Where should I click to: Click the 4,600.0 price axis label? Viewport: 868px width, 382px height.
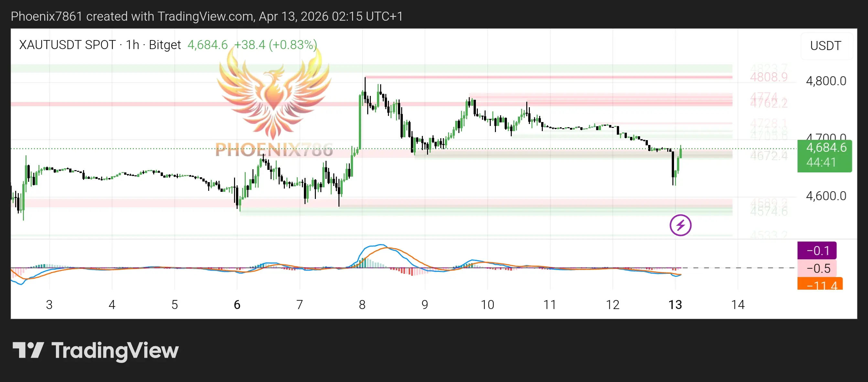point(826,196)
